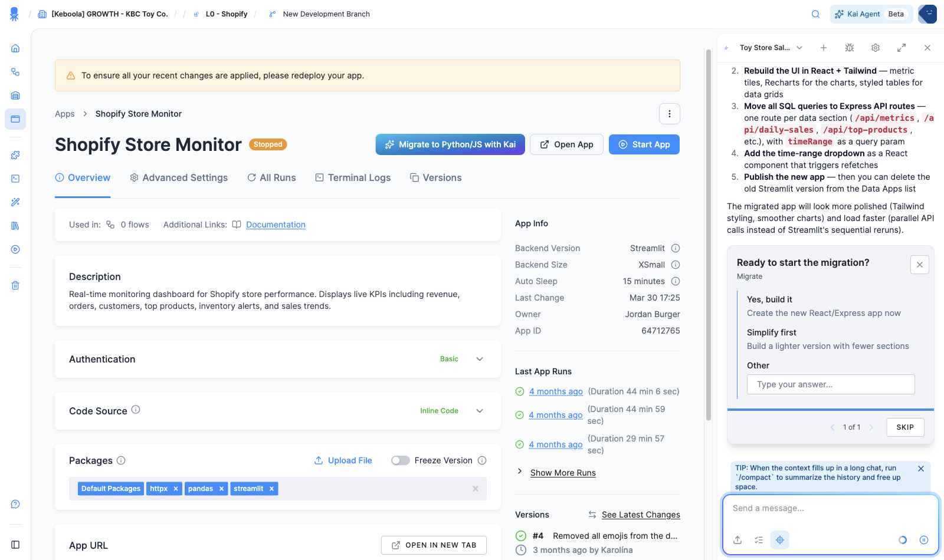Image resolution: width=944 pixels, height=560 pixels.
Task: Open the Transformations wand icon in the sidebar
Action: click(15, 202)
